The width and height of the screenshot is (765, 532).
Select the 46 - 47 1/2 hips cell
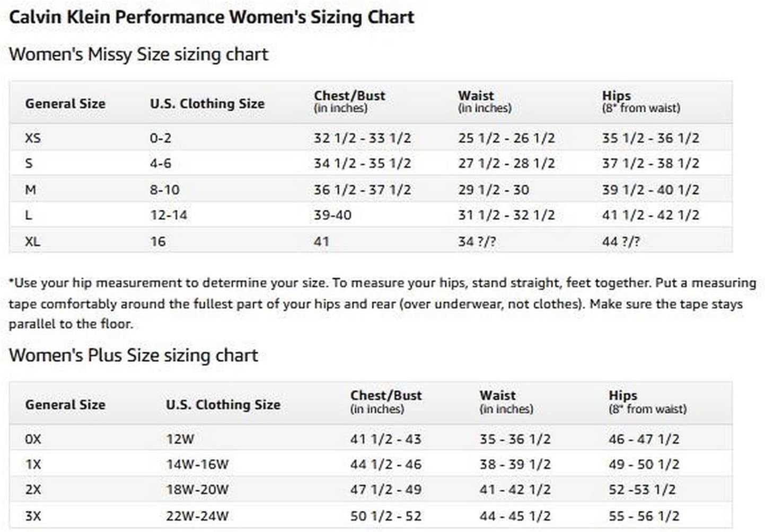click(644, 439)
